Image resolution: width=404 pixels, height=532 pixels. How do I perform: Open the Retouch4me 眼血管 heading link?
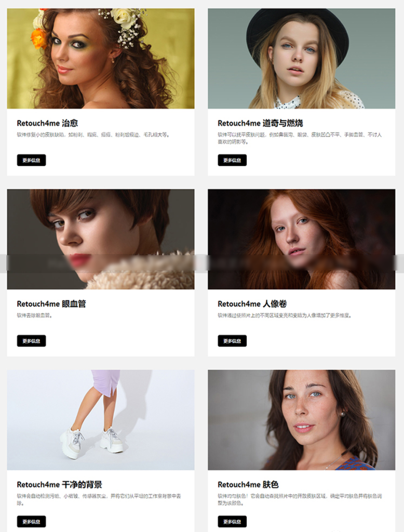pyautogui.click(x=51, y=303)
